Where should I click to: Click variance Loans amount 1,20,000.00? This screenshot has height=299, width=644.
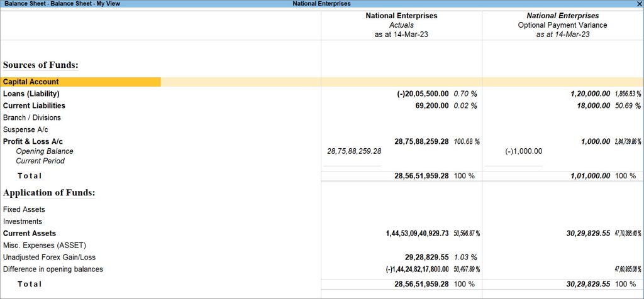coord(590,94)
